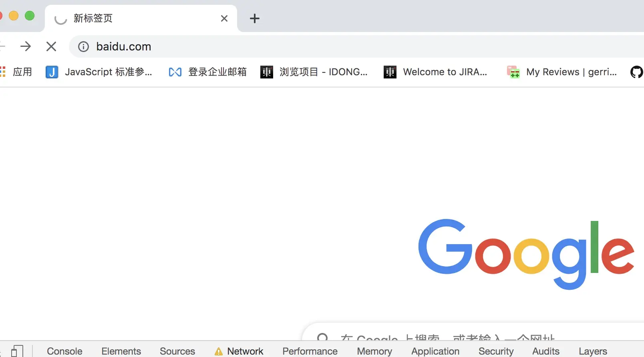Open a new tab with plus button
Screen dimensions: 644x357
tap(255, 18)
